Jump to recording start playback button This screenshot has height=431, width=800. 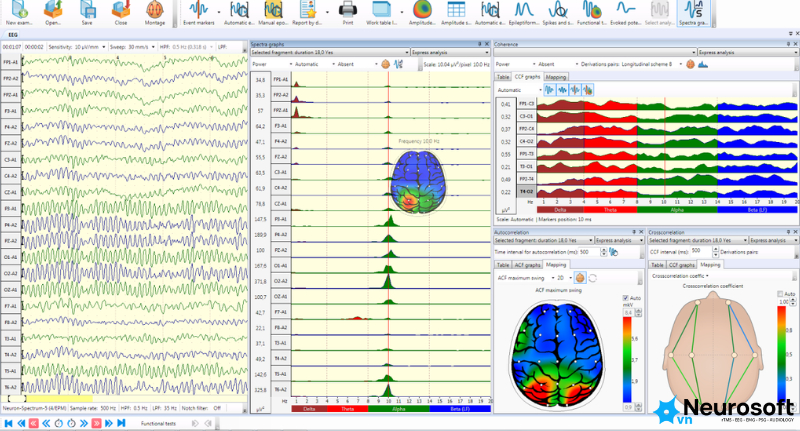click(8, 423)
